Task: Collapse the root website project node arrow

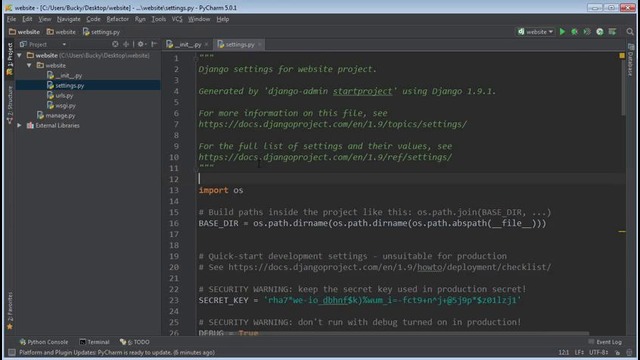Action: coord(20,56)
